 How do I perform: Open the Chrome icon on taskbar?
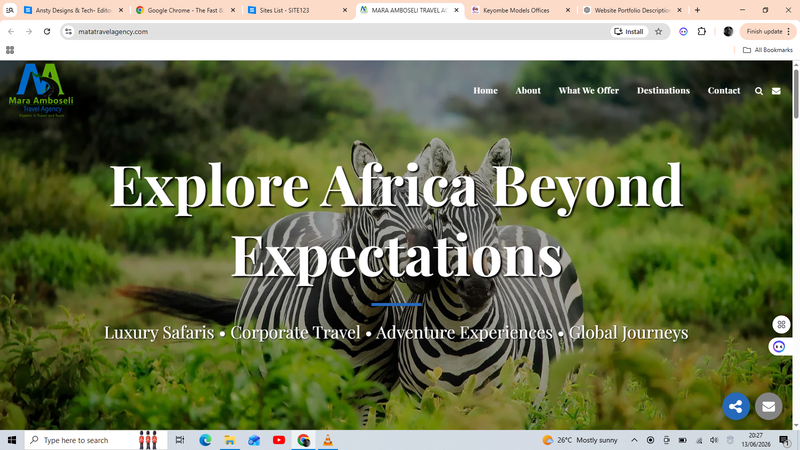(x=303, y=440)
